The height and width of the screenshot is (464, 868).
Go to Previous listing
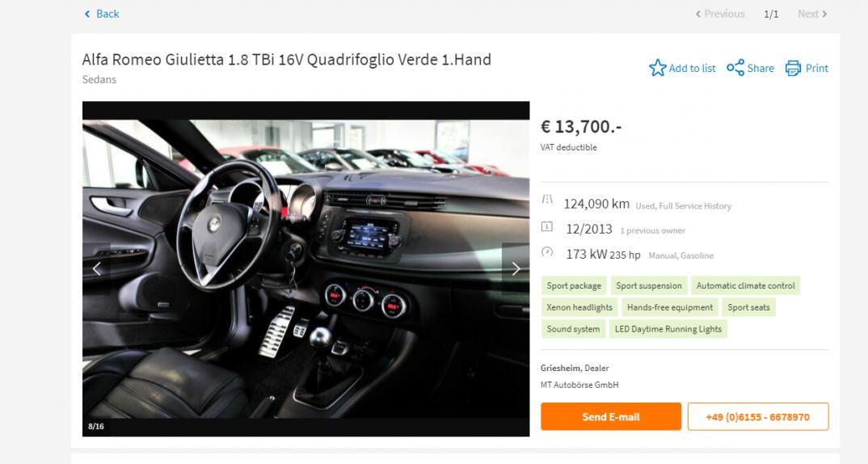click(x=719, y=14)
